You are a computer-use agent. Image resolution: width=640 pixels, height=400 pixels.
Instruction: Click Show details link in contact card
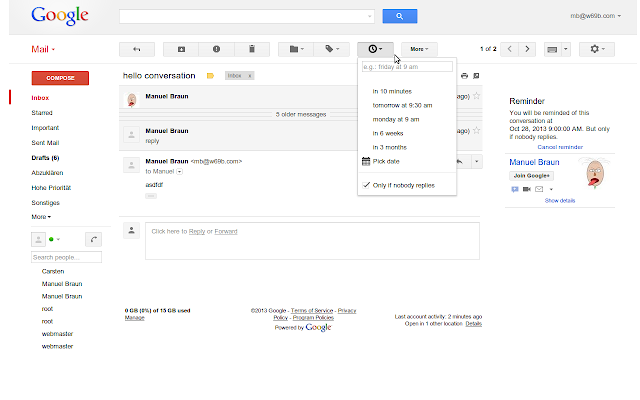(x=560, y=200)
